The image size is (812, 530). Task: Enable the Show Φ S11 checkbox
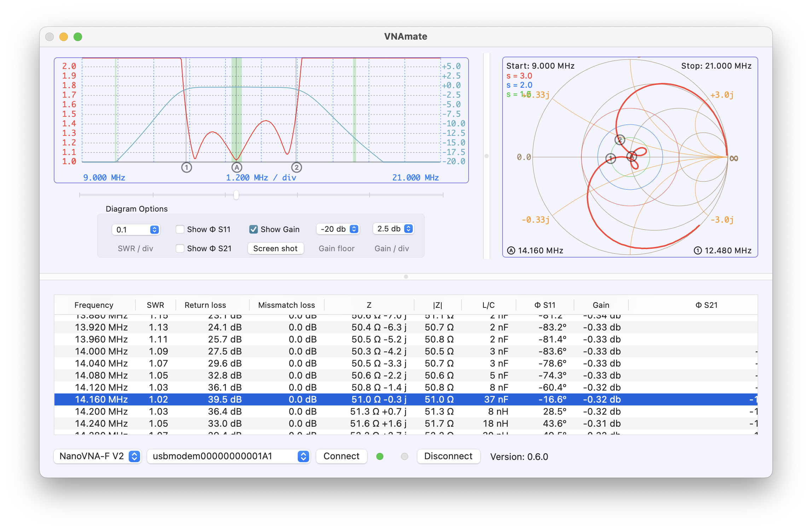[x=180, y=229]
